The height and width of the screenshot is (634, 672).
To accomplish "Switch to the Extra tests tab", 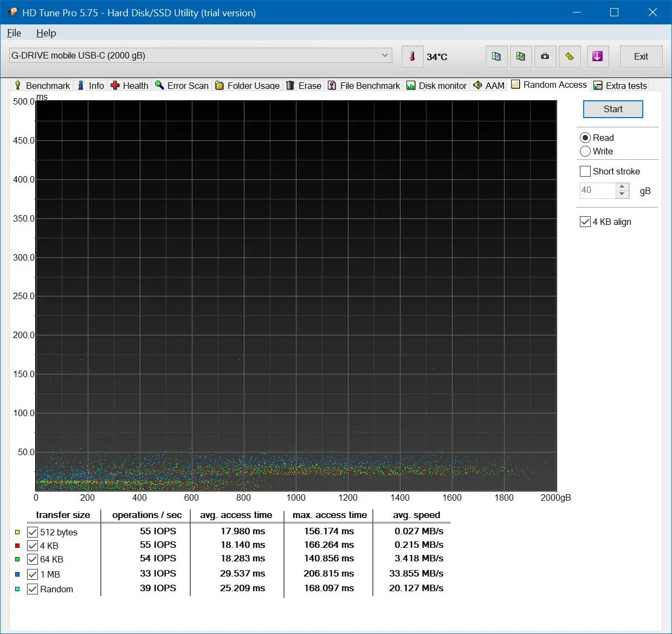I will click(621, 86).
